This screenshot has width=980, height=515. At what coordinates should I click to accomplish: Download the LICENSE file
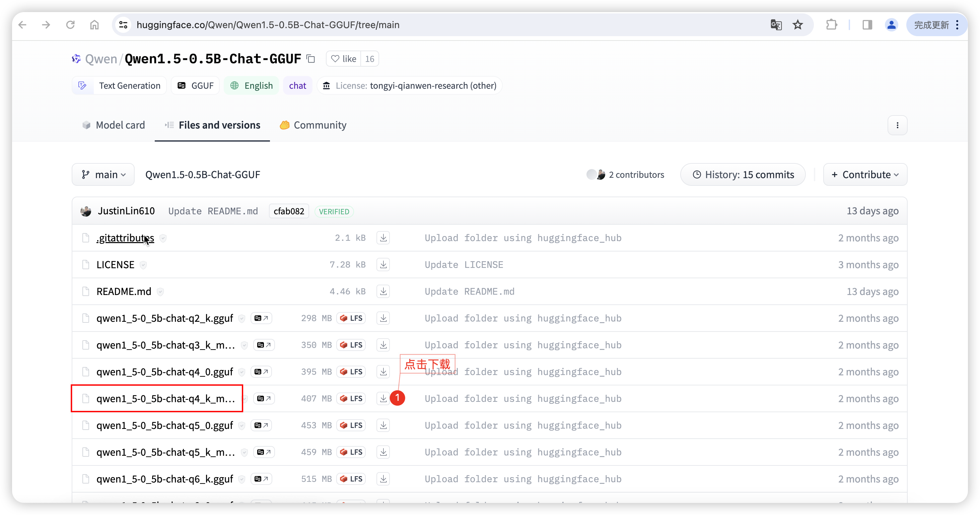383,264
